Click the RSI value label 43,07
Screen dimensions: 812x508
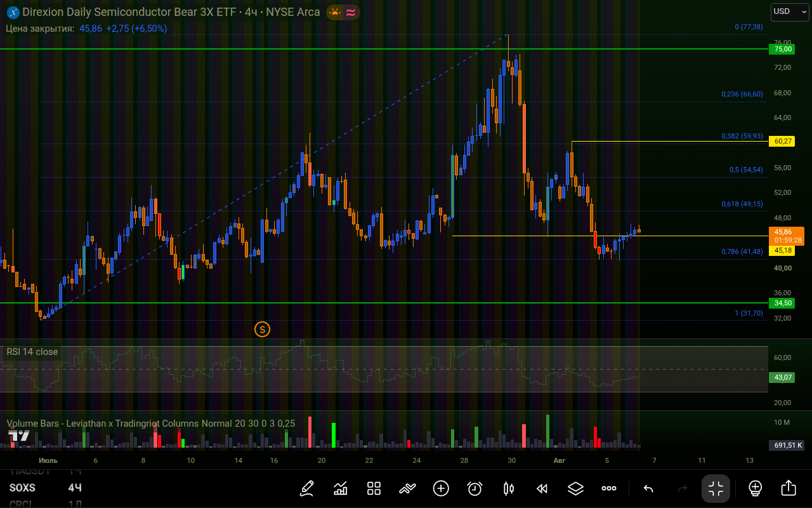point(781,377)
